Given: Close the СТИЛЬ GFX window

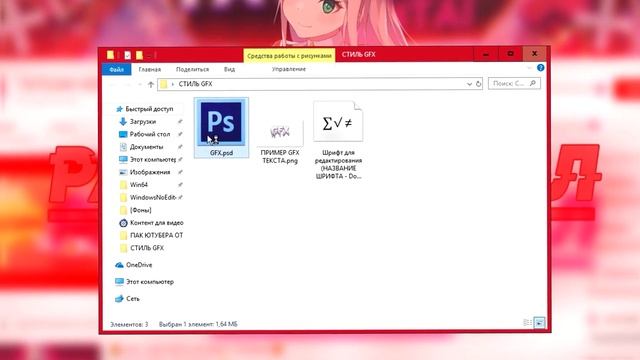Looking at the screenshot, I should [535, 54].
